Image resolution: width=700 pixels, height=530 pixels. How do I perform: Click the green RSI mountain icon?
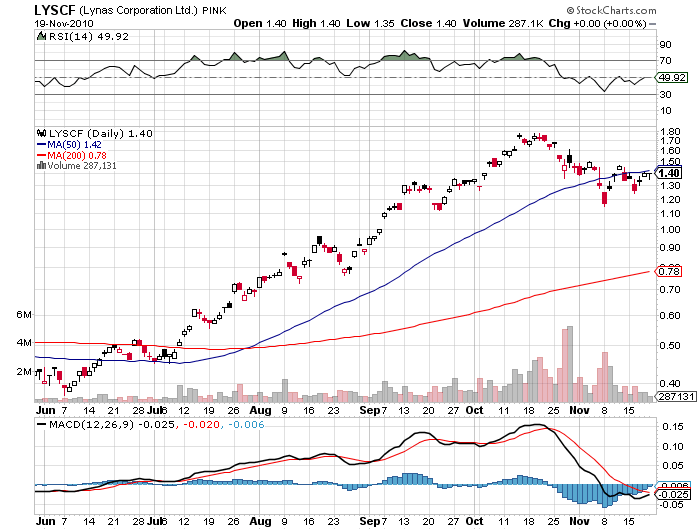[42, 36]
